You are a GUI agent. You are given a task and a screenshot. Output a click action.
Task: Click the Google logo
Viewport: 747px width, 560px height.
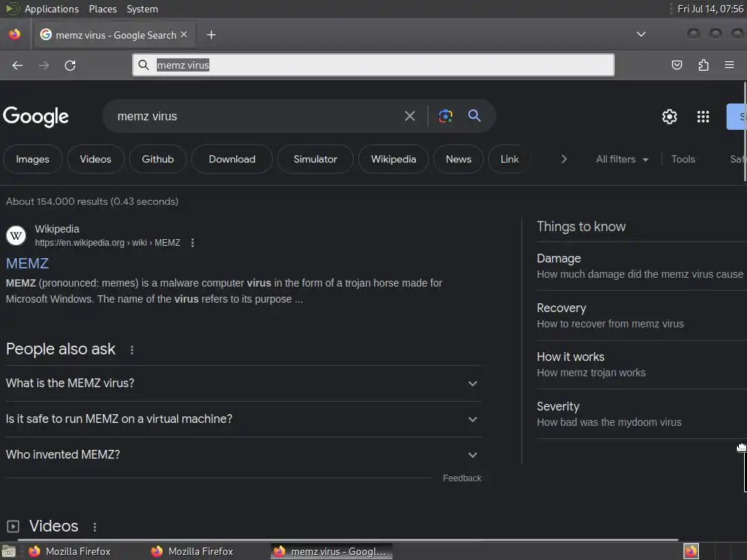click(x=36, y=117)
